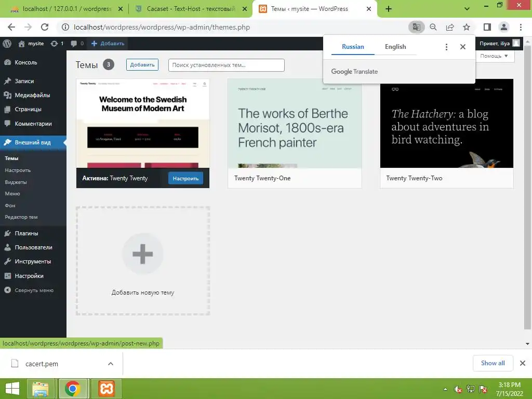Open translate popup options three-dot menu

[446, 47]
